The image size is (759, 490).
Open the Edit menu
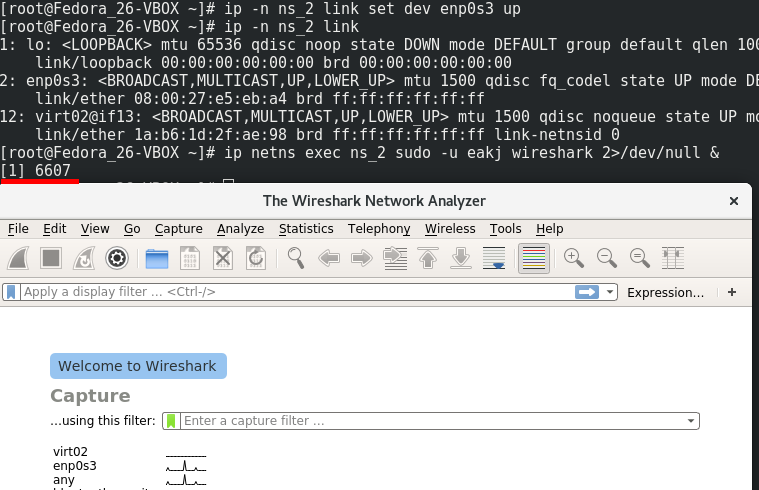55,229
